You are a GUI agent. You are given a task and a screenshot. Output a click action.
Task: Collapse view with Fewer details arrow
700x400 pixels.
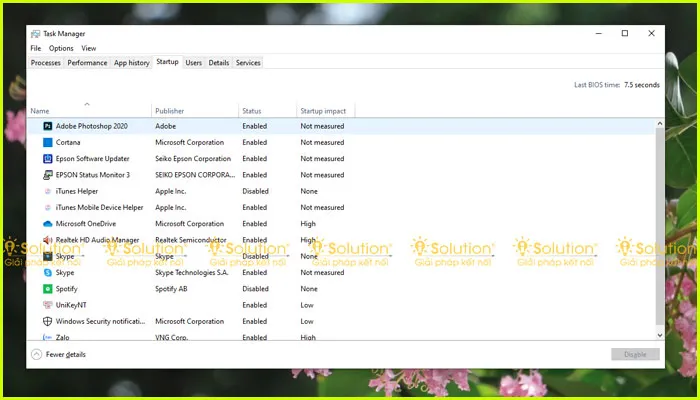point(37,354)
